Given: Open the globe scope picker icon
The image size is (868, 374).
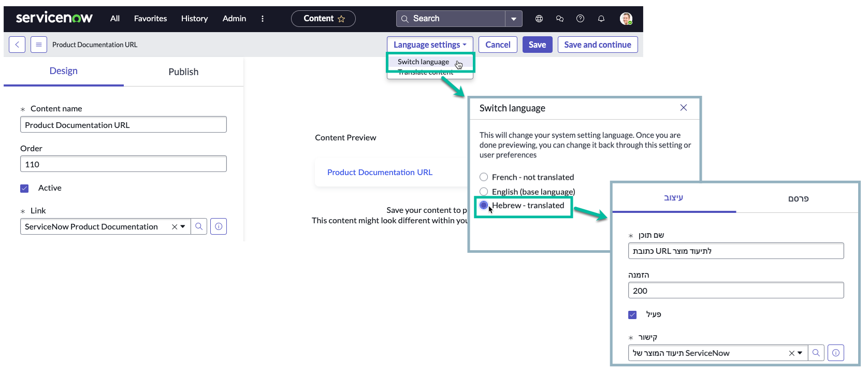Looking at the screenshot, I should [x=539, y=19].
